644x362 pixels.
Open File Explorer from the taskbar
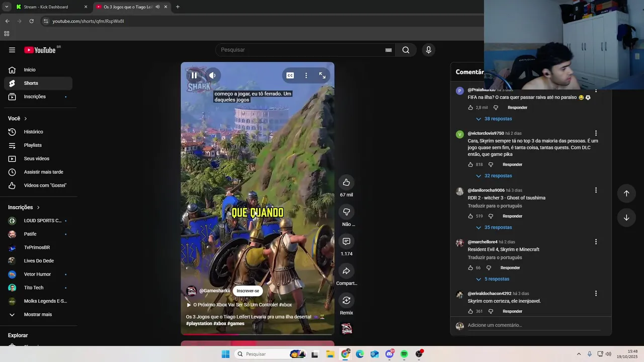[x=330, y=354]
